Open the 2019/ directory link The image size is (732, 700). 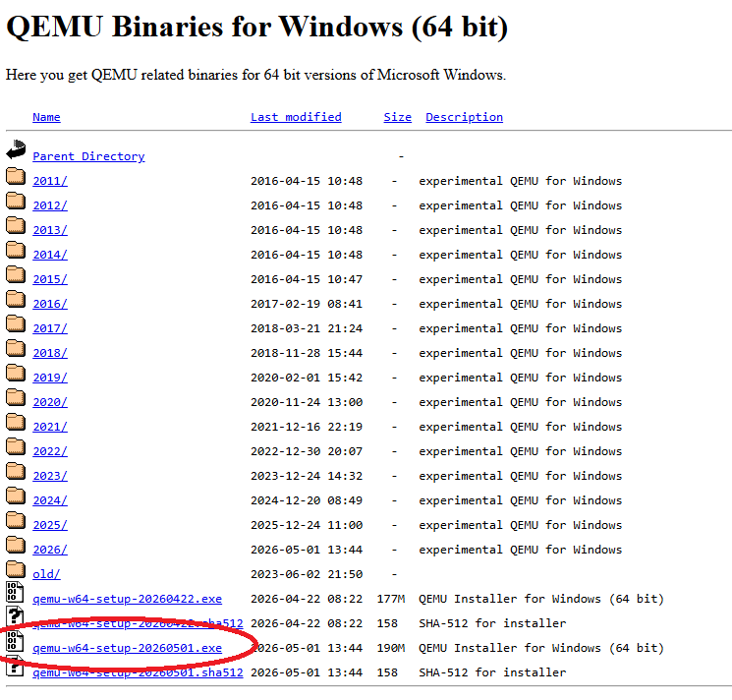click(50, 378)
